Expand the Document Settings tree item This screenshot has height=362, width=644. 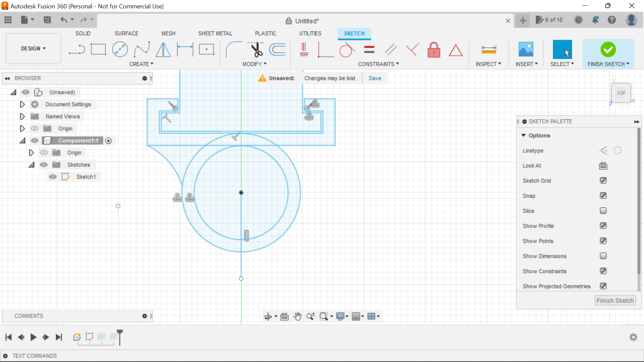(22, 104)
